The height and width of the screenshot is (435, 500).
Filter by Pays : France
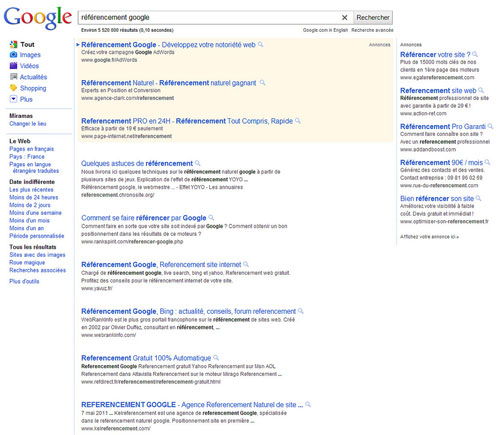click(x=27, y=157)
